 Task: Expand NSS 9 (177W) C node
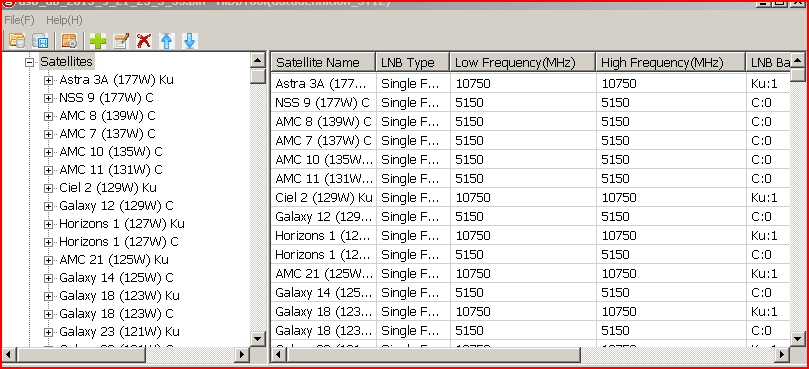click(x=48, y=98)
